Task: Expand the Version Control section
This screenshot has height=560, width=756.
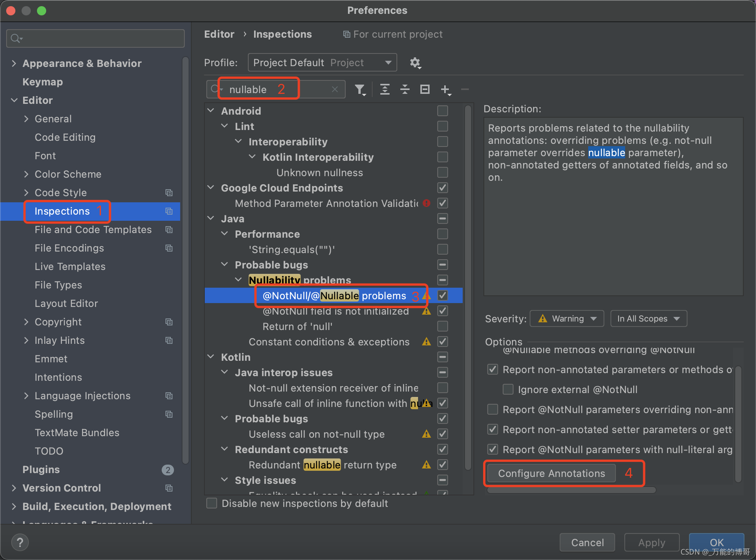Action: [x=14, y=488]
